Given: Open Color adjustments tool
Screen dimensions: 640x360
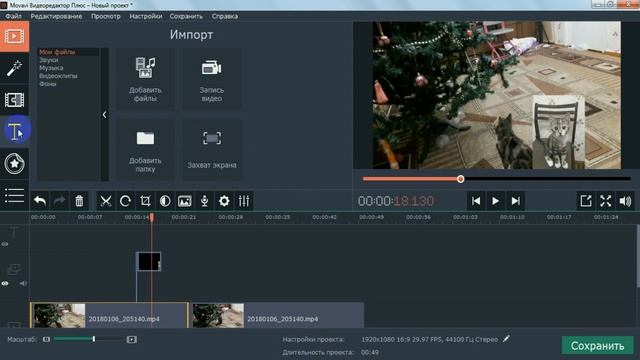Looking at the screenshot, I should (165, 201).
